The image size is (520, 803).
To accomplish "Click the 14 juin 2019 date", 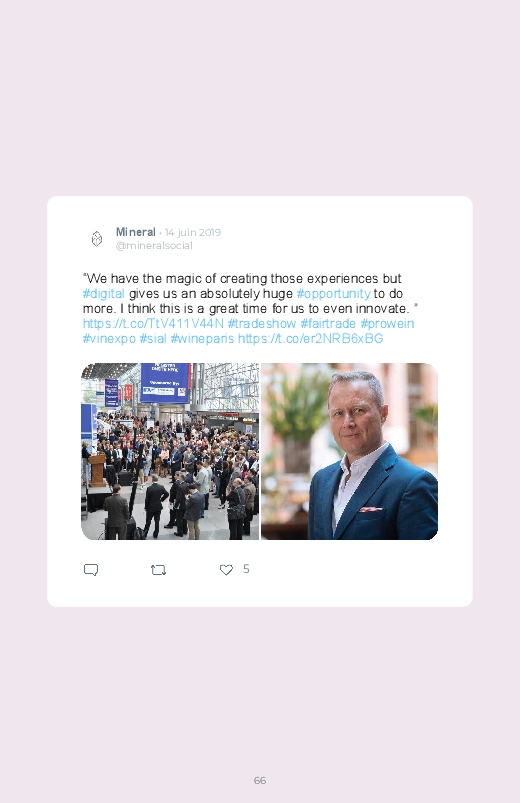I will [193, 233].
